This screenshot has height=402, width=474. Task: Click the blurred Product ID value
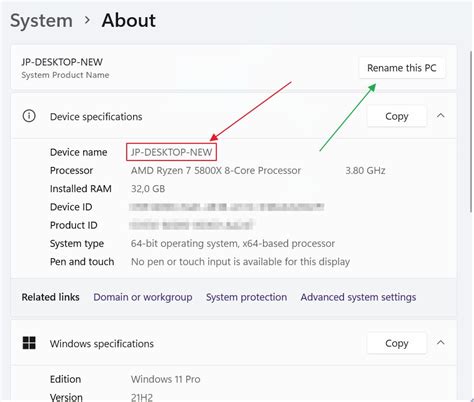[x=192, y=225]
